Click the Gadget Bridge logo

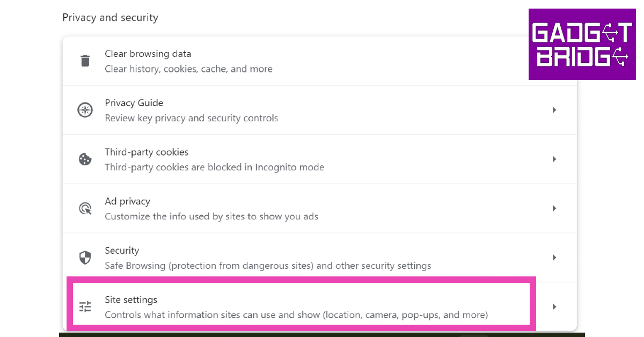tap(582, 45)
